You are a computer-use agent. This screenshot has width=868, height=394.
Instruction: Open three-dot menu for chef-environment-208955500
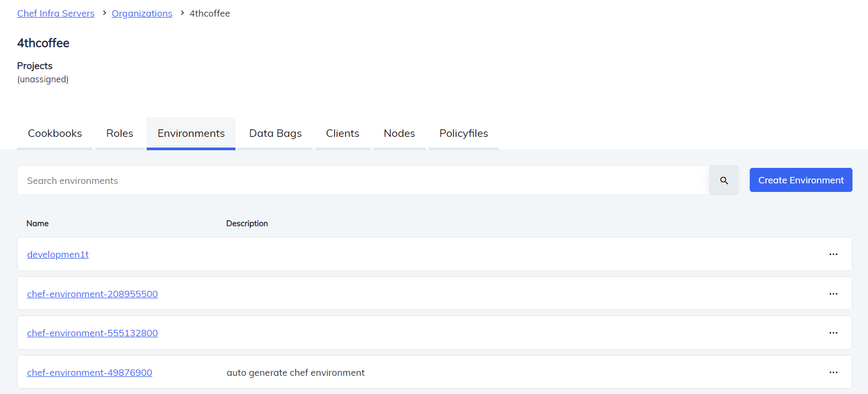833,294
